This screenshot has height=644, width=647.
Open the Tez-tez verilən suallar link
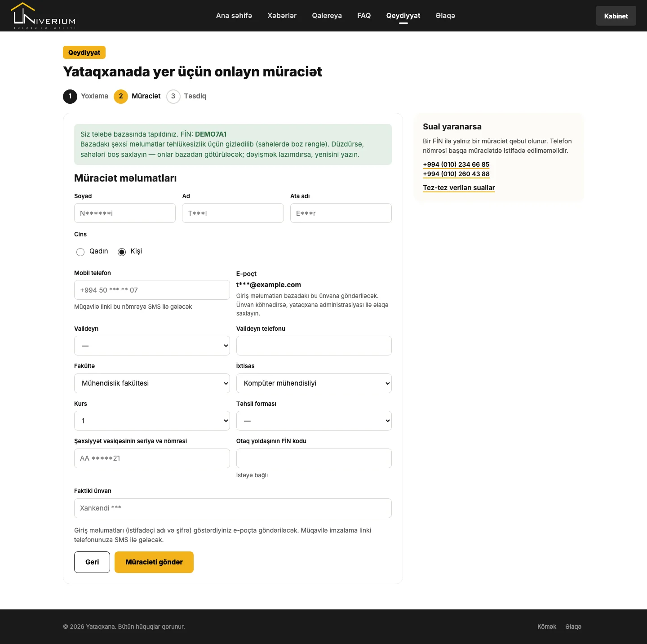459,188
